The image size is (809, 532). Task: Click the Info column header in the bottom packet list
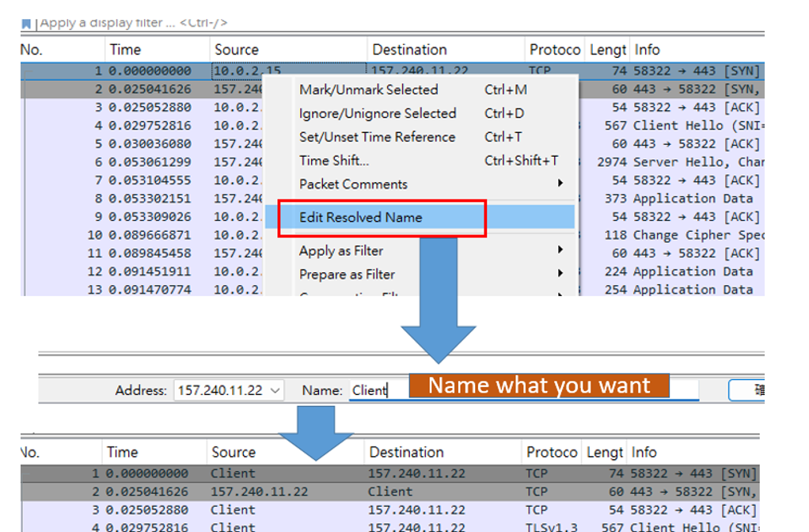644,453
